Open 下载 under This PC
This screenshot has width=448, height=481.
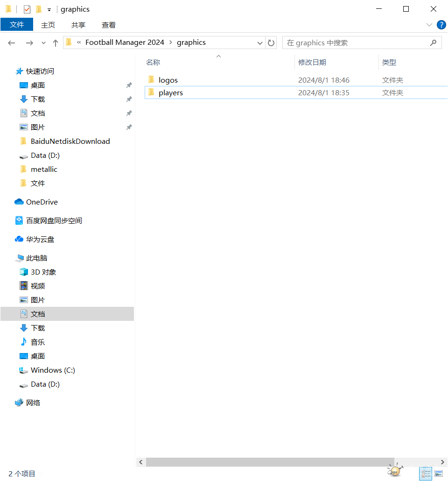point(38,328)
